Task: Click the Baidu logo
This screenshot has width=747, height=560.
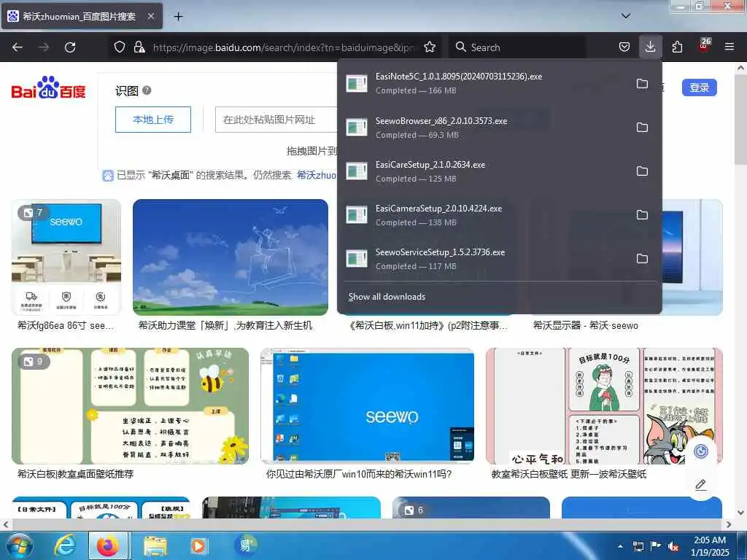Action: (x=48, y=87)
